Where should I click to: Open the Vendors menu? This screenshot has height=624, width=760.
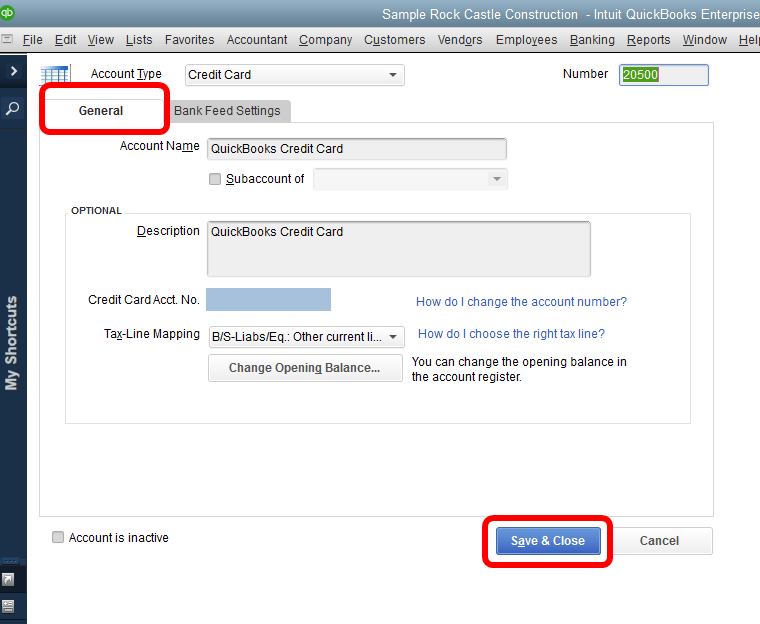(460, 40)
